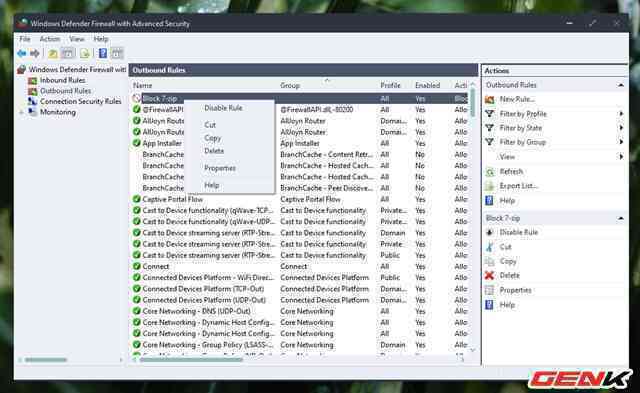Click the Inbound Rules tree icon

[x=33, y=80]
